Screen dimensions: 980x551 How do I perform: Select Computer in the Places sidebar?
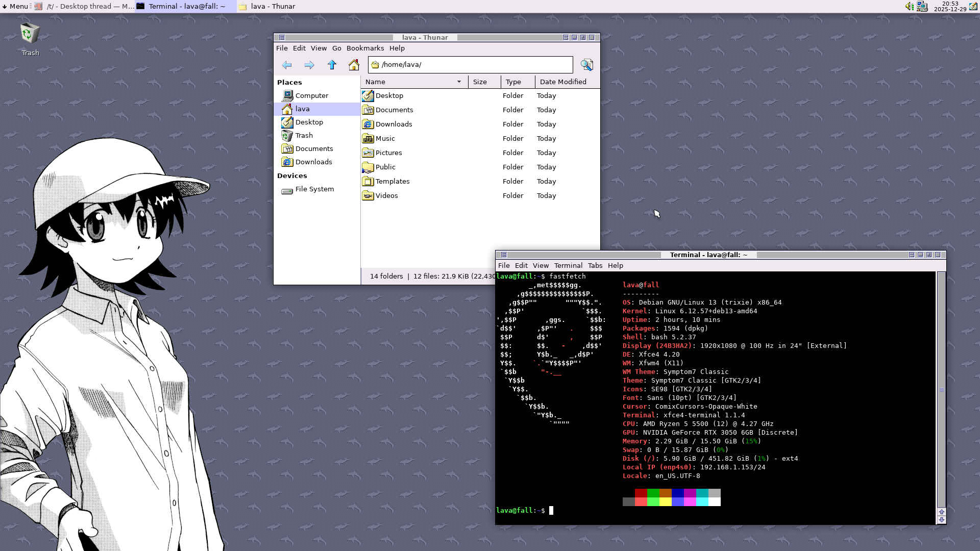[311, 95]
